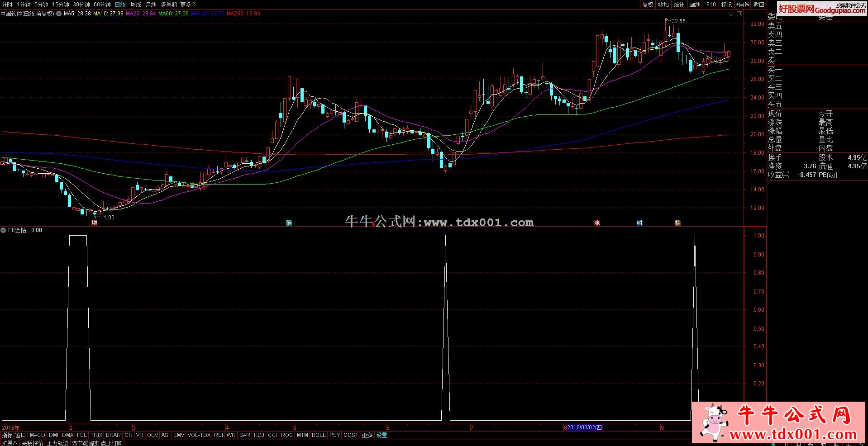Viewport: 868px width, 446px height.
Task: Switch to the BRAR indicator
Action: pyautogui.click(x=113, y=435)
